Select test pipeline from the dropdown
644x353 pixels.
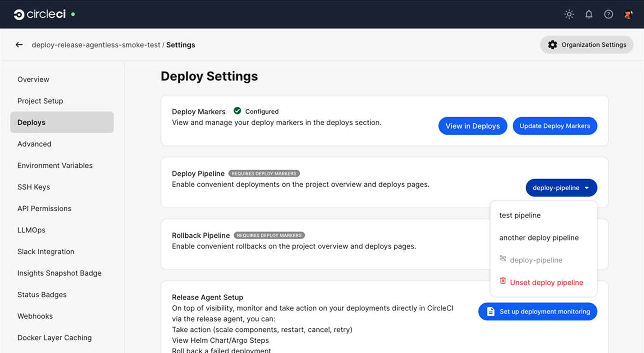(x=520, y=215)
